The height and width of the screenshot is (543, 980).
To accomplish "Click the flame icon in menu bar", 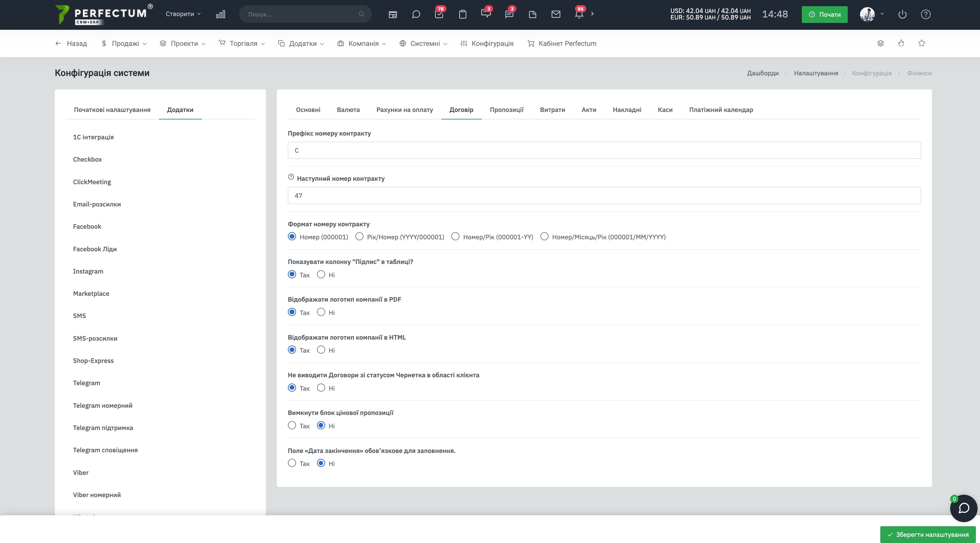I will click(901, 43).
